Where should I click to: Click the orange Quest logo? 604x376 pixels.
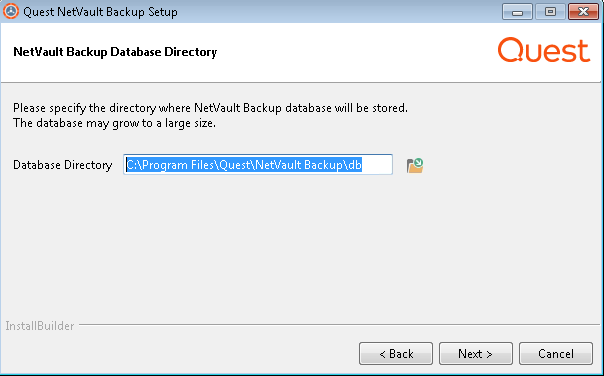pyautogui.click(x=544, y=50)
